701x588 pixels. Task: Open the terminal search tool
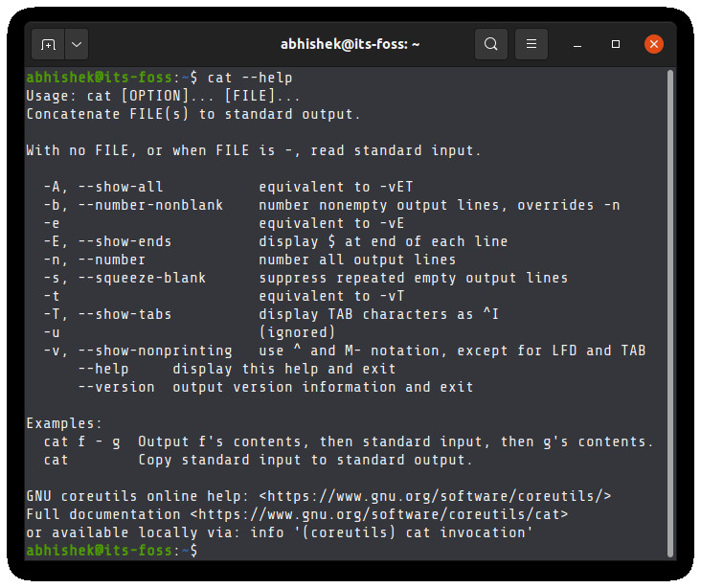tap(490, 44)
